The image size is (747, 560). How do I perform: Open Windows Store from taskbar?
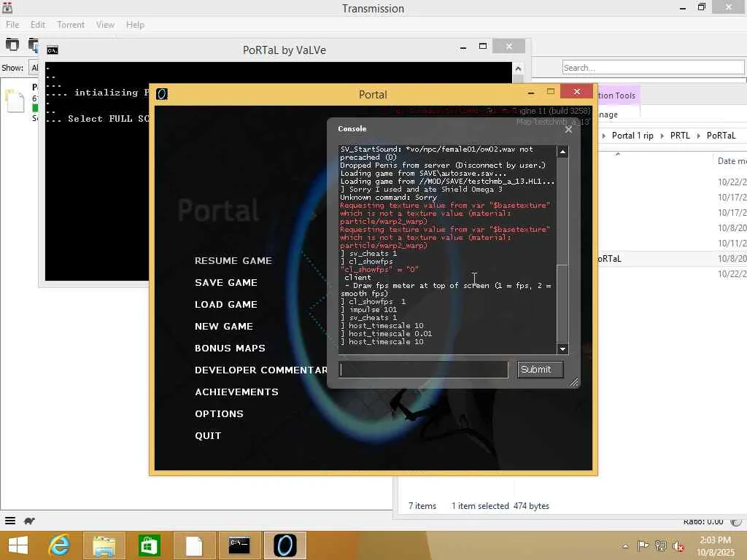click(x=149, y=545)
